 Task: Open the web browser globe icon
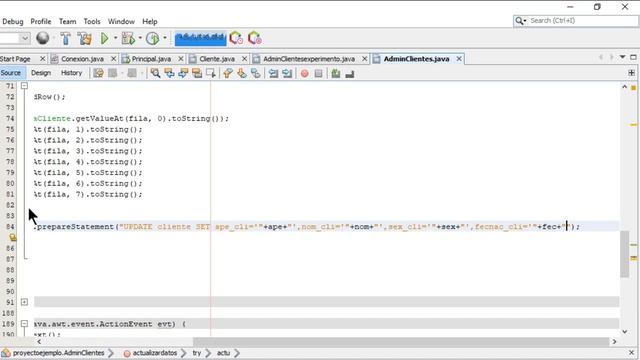click(x=42, y=38)
